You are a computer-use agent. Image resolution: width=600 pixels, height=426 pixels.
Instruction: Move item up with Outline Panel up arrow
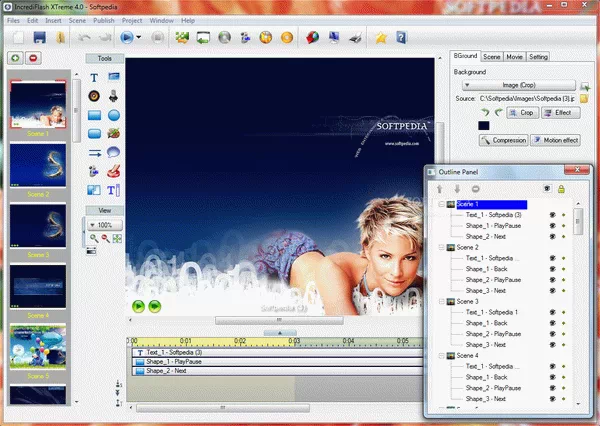click(440, 189)
